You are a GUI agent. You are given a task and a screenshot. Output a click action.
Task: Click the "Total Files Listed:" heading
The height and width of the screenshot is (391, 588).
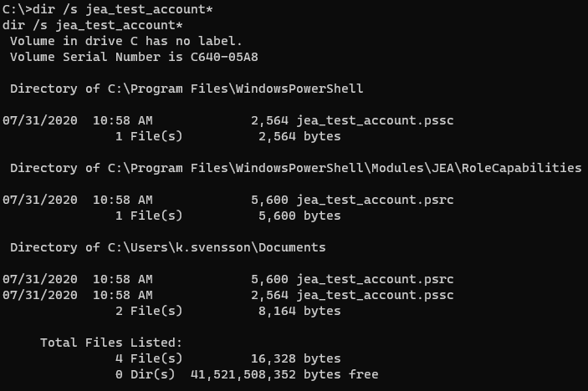pos(111,343)
